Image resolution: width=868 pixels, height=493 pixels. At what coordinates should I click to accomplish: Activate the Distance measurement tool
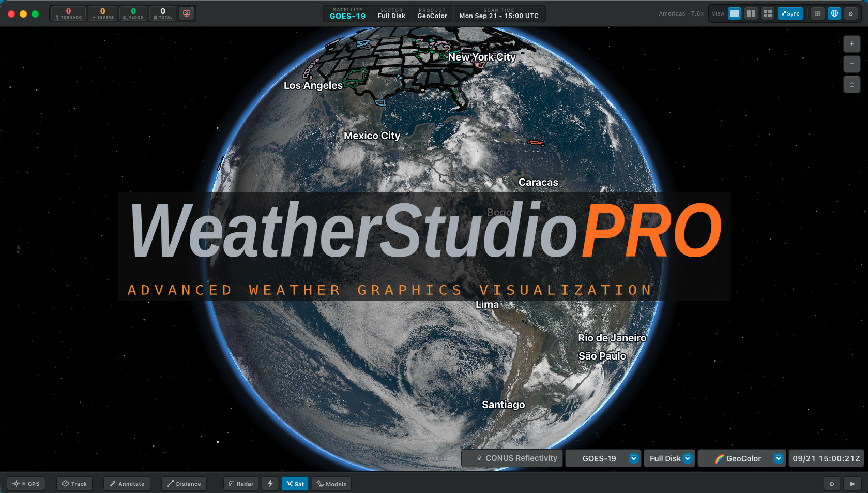pyautogui.click(x=184, y=484)
